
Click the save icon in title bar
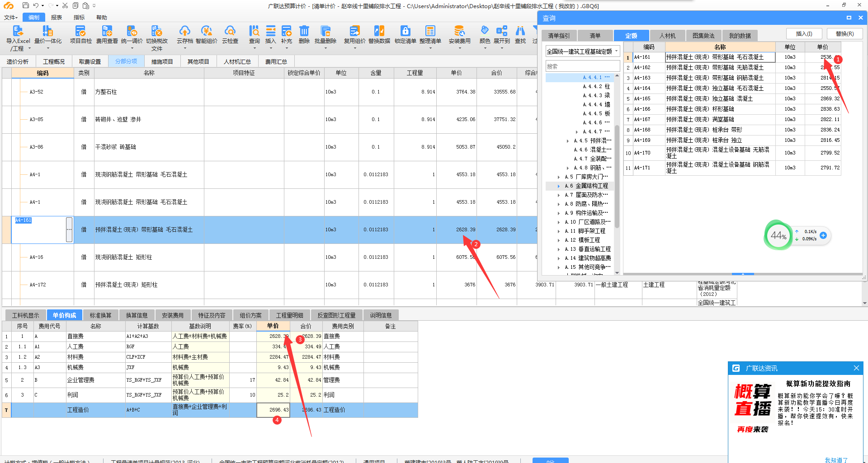25,5
